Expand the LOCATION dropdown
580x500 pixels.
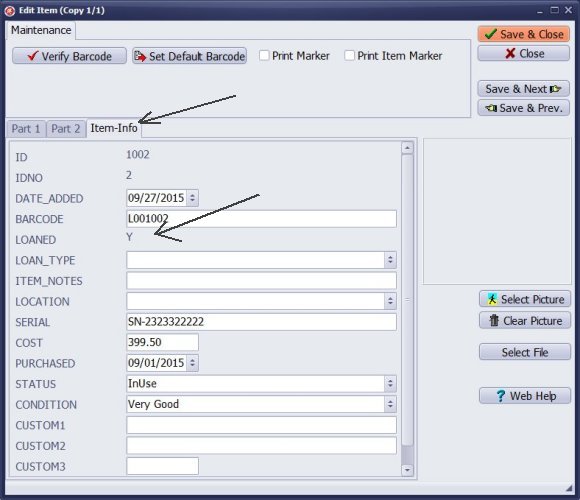(390, 301)
